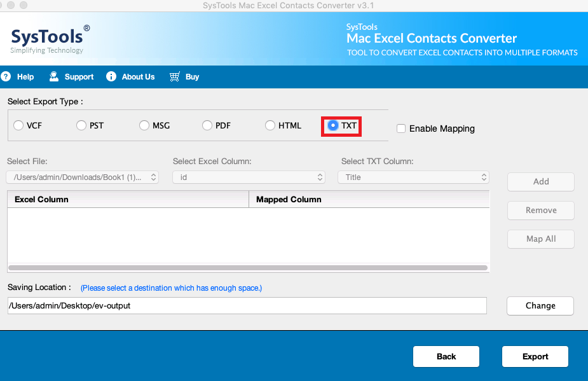Click the Help question mark icon
This screenshot has width=588, height=381.
[6, 76]
